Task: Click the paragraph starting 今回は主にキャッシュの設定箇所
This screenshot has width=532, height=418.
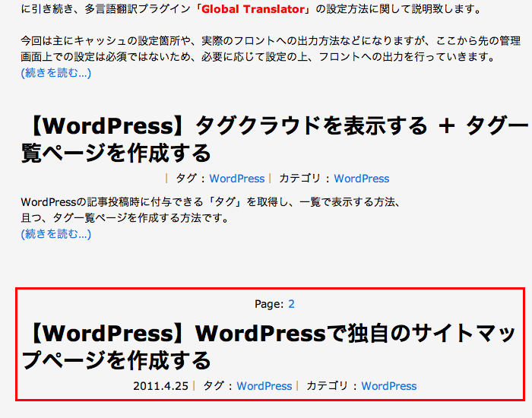Action: 271,49
